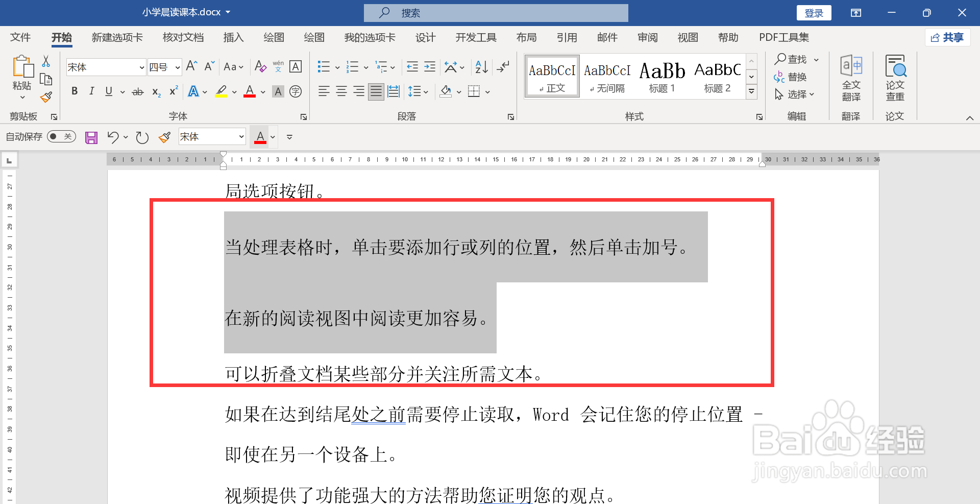980x504 pixels.
Task: Clear all formatting eraser icon
Action: click(260, 66)
